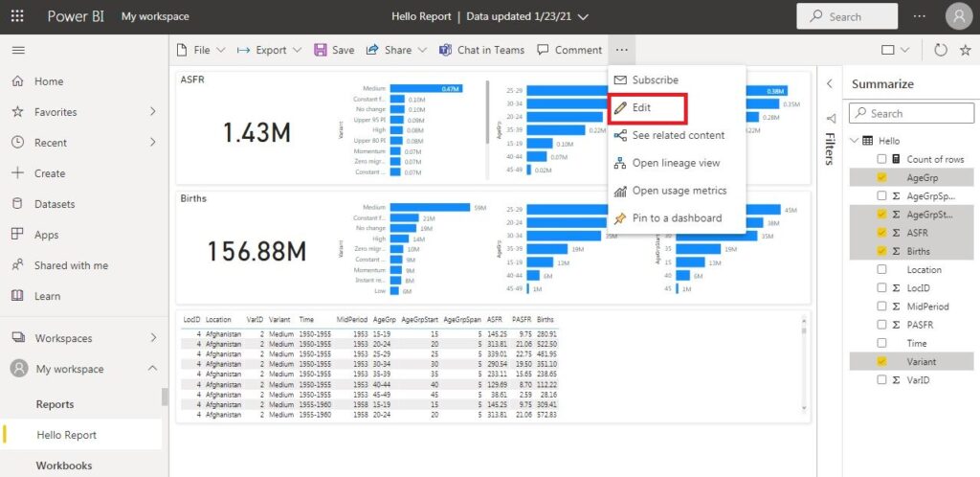This screenshot has height=477, width=980.
Task: Click the Apps grid icon in sidebar
Action: click(18, 235)
